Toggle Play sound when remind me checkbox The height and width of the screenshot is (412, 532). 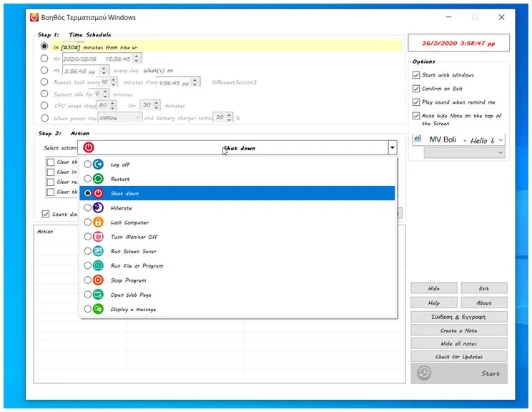(x=416, y=102)
